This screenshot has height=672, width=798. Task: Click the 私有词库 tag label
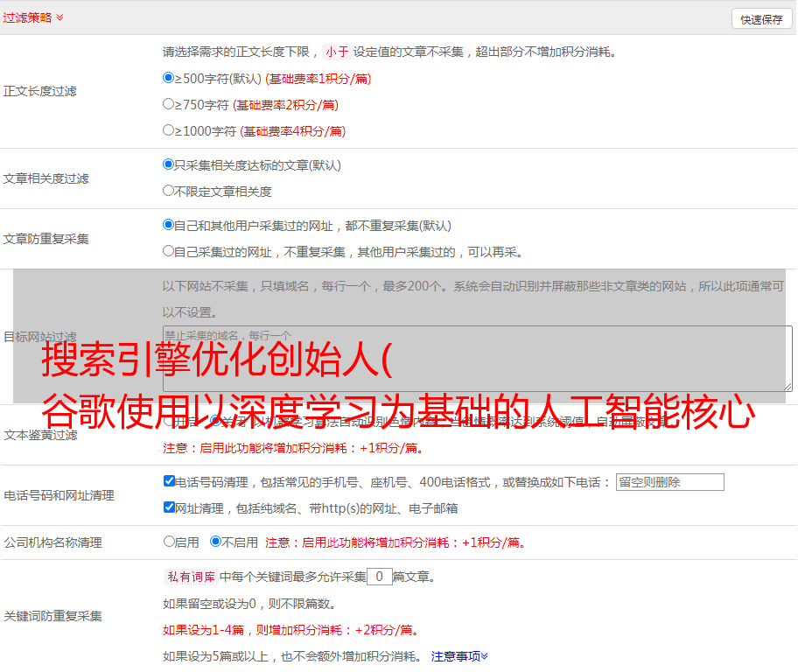[x=190, y=577]
